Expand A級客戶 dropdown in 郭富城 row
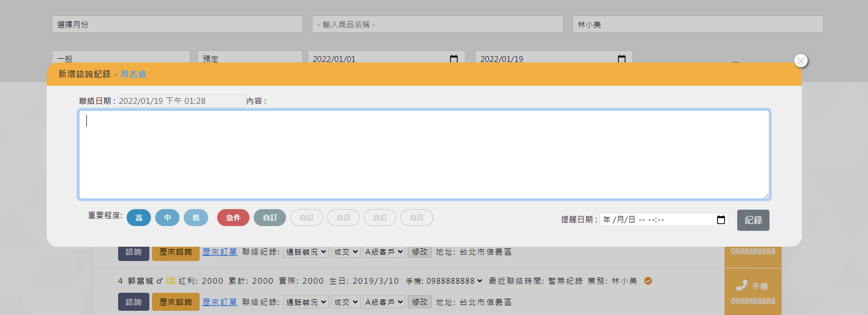 (384, 302)
